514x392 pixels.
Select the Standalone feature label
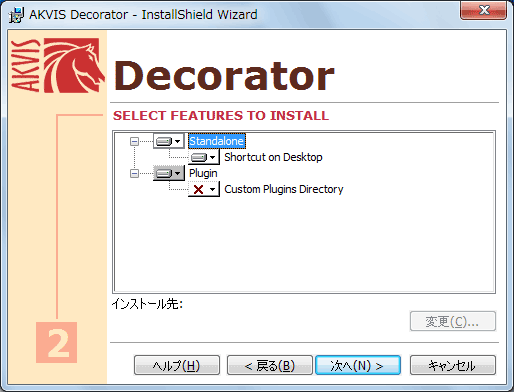pos(217,141)
